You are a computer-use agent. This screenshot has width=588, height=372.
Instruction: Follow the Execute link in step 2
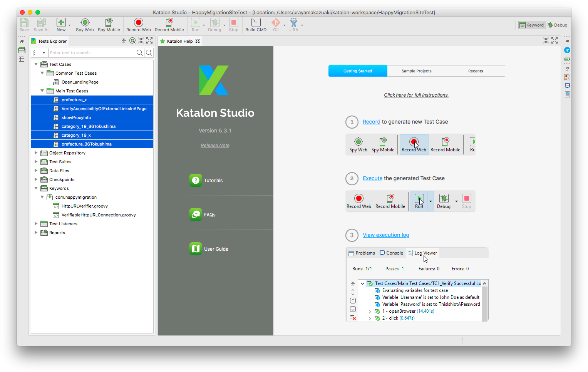click(x=372, y=178)
